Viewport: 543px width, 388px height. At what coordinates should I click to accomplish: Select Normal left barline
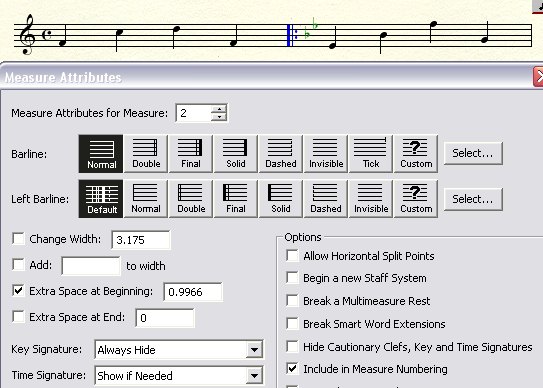[146, 199]
